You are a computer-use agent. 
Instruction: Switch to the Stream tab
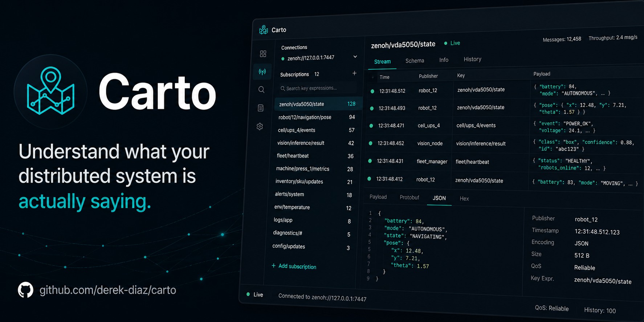coord(383,61)
